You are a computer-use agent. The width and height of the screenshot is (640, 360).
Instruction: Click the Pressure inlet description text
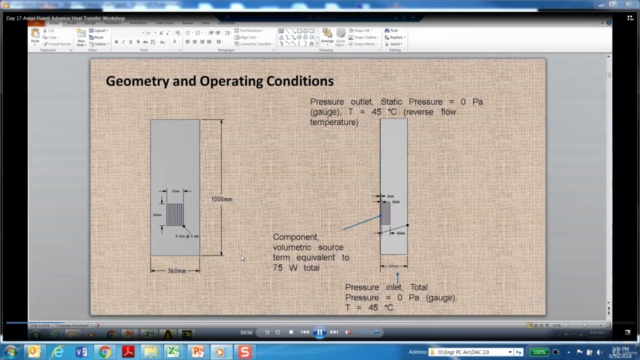click(401, 298)
